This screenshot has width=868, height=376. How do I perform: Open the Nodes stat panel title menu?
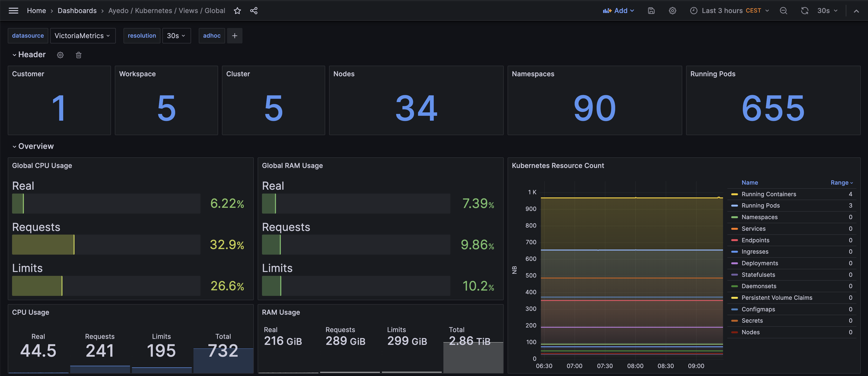click(344, 74)
